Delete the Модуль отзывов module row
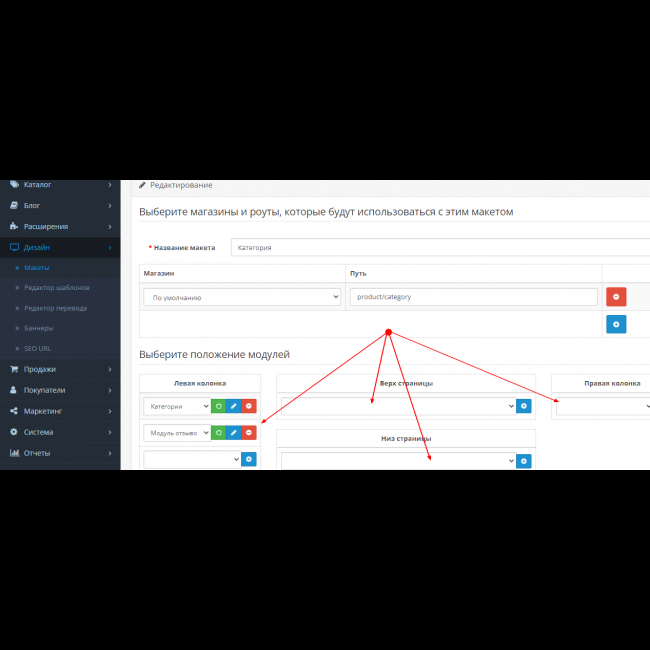 point(248,432)
